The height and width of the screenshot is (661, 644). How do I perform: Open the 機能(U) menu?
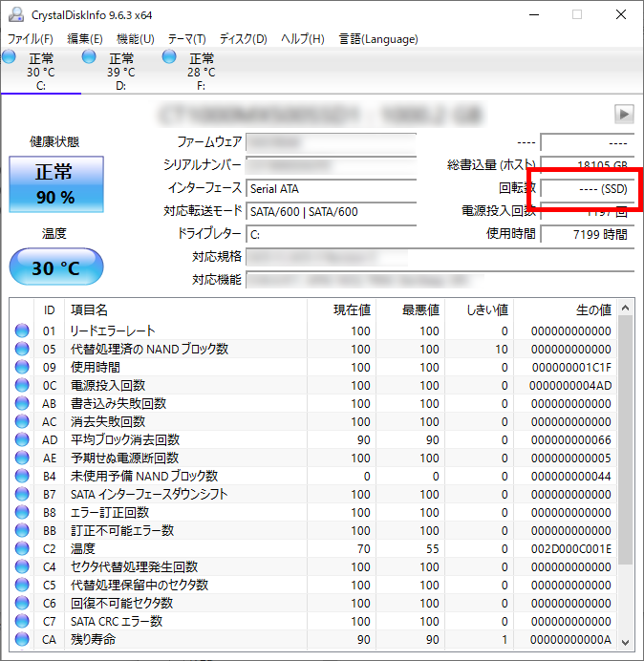(x=136, y=39)
